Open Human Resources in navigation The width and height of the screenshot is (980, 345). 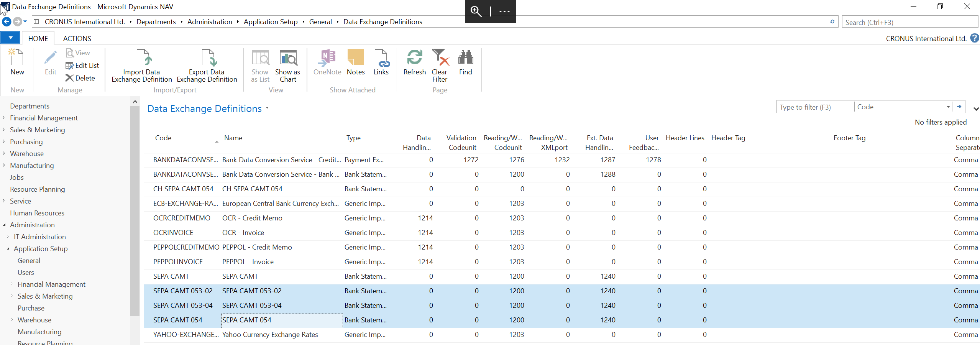(x=37, y=213)
